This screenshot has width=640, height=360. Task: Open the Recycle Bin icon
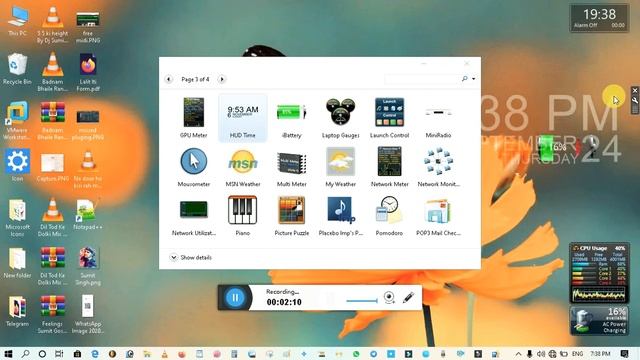[17, 69]
